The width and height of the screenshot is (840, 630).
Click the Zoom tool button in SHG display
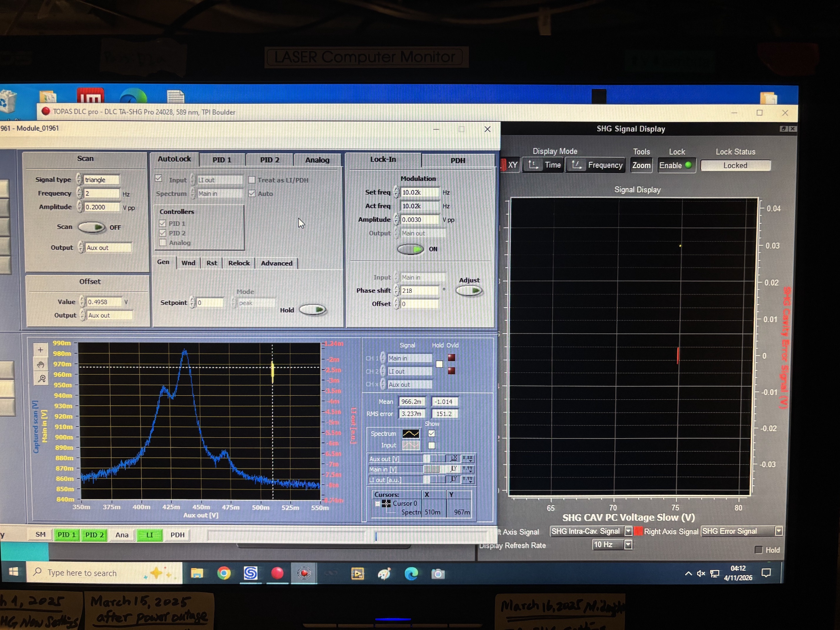tap(641, 166)
